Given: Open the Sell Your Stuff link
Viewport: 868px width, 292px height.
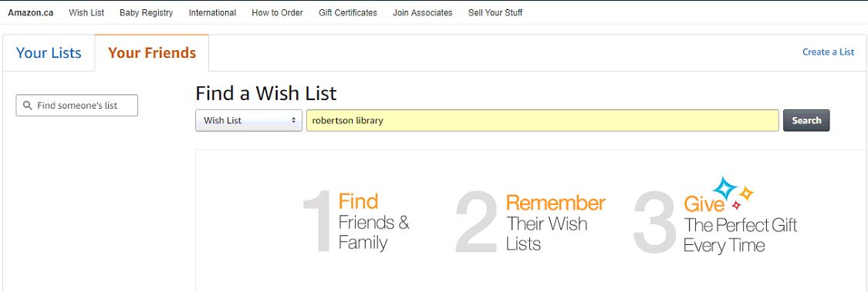Looking at the screenshot, I should tap(495, 13).
